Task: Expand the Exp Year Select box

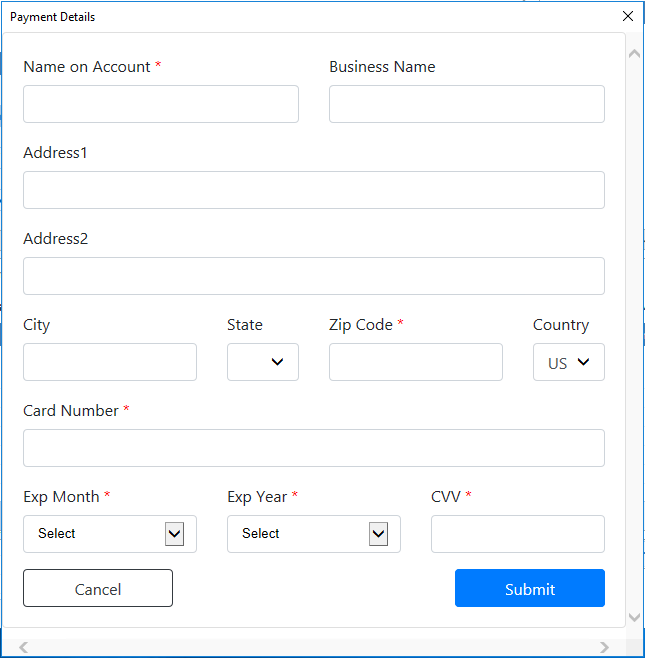Action: pos(314,534)
